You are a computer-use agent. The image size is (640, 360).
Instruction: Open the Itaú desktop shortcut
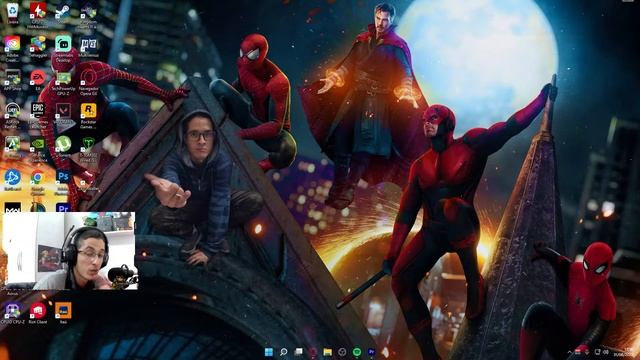pyautogui.click(x=63, y=313)
